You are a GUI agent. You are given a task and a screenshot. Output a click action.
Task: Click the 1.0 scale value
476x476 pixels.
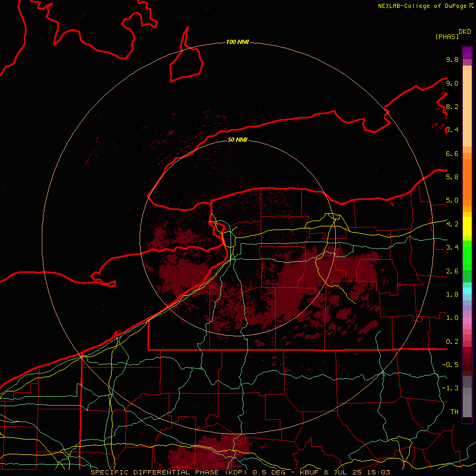tap(452, 318)
